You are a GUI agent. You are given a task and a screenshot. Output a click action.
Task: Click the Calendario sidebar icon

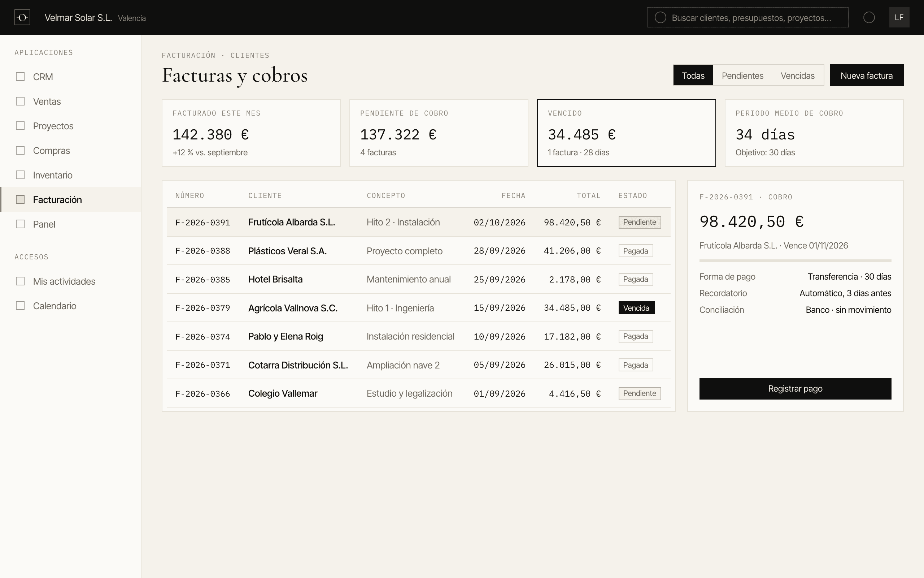[20, 306]
